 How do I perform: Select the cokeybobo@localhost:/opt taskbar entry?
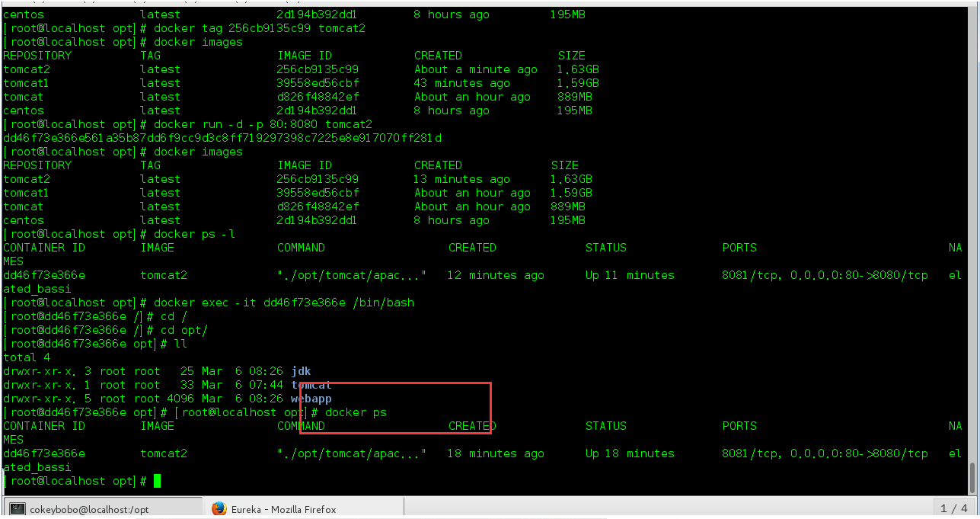[x=104, y=509]
